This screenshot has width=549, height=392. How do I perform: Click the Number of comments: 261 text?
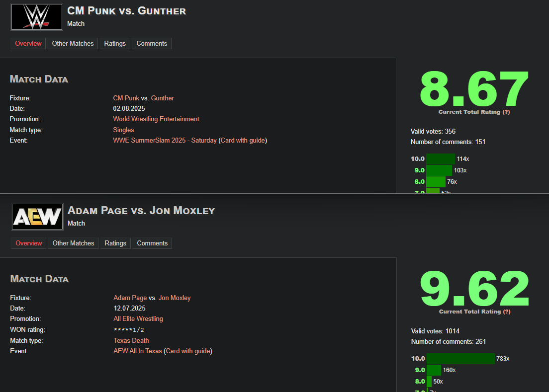449,342
